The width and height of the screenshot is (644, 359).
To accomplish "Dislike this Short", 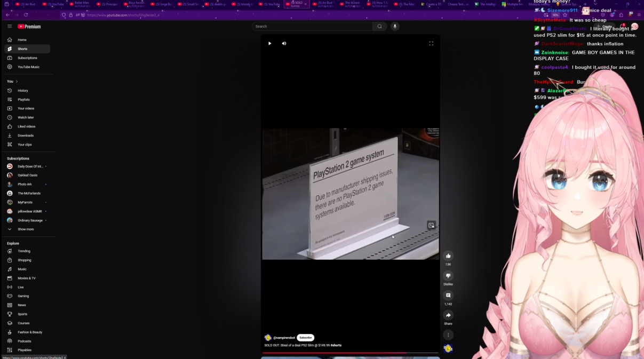I will 448,276.
